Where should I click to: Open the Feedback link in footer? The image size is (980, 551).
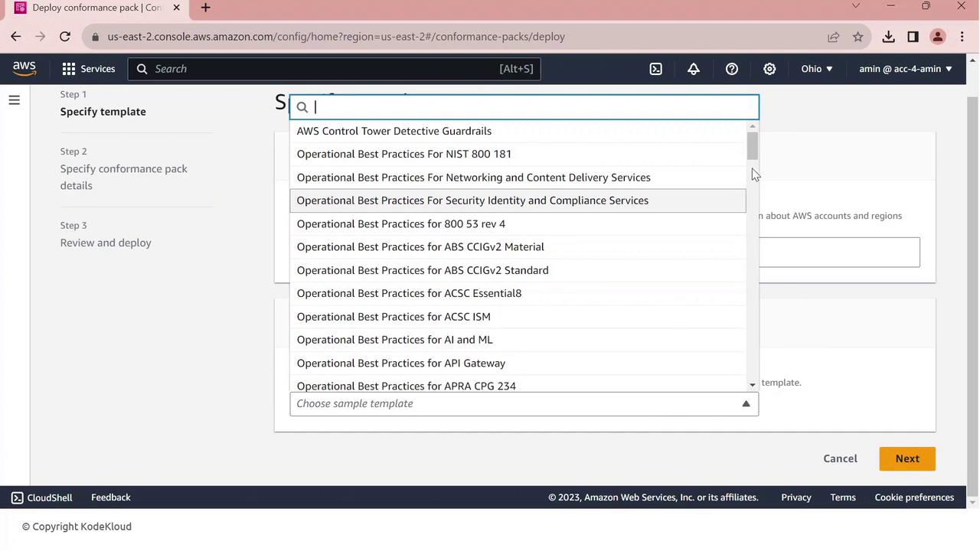coord(111,497)
